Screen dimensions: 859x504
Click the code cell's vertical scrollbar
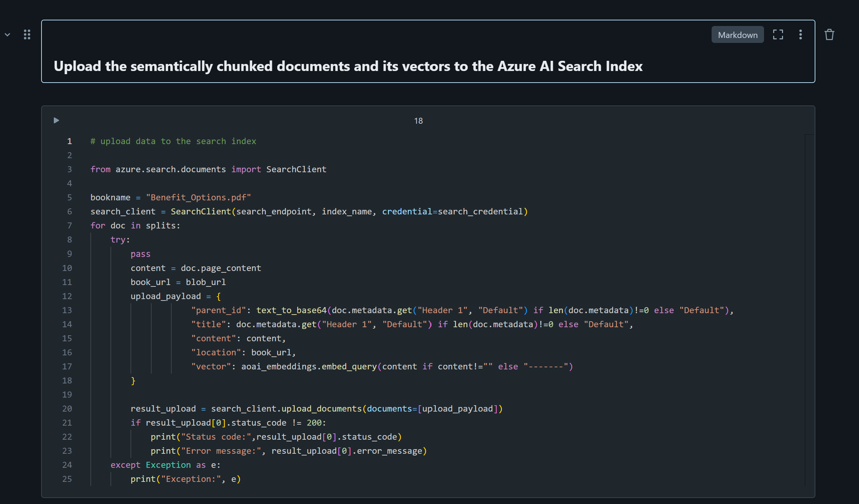(x=809, y=309)
